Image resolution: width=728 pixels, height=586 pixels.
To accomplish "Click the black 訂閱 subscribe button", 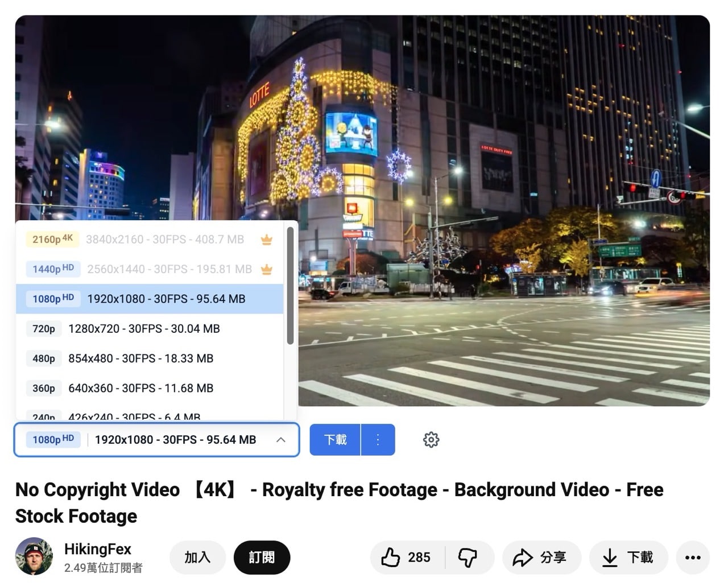I will tap(262, 558).
